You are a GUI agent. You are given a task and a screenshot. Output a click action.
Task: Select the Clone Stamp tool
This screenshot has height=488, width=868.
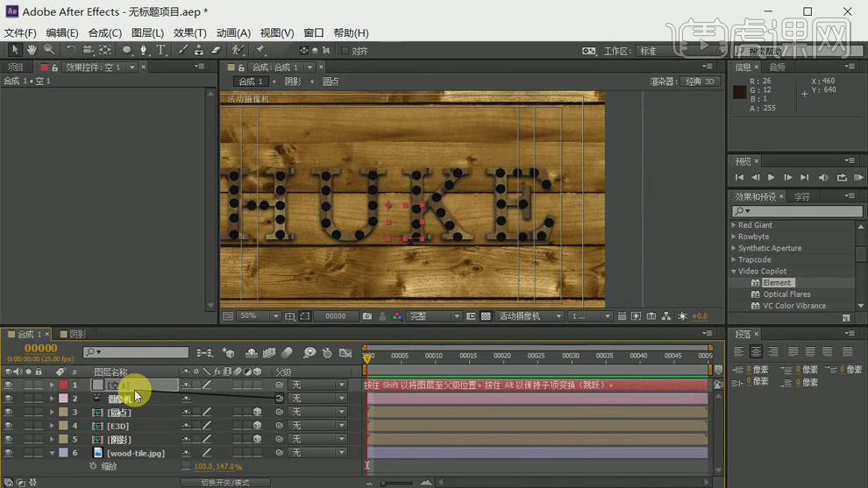coord(199,50)
